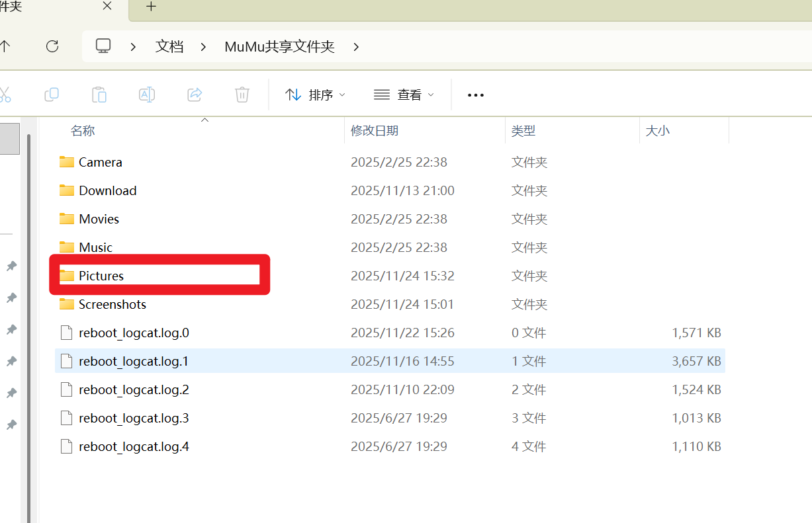The image size is (812, 523).
Task: Toggle sort order on the 修改日期 column header
Action: pos(375,130)
